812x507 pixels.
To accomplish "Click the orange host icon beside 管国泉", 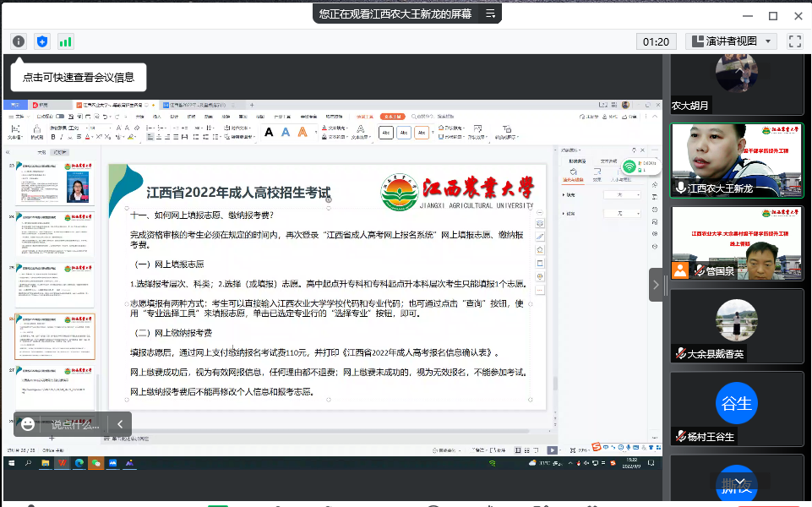I will pyautogui.click(x=680, y=270).
